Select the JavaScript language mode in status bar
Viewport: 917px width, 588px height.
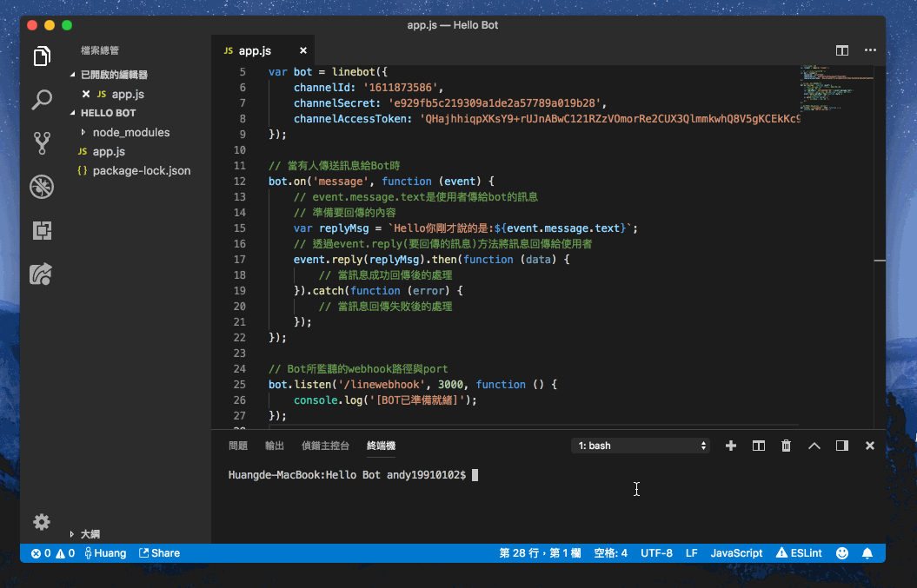pyautogui.click(x=736, y=553)
